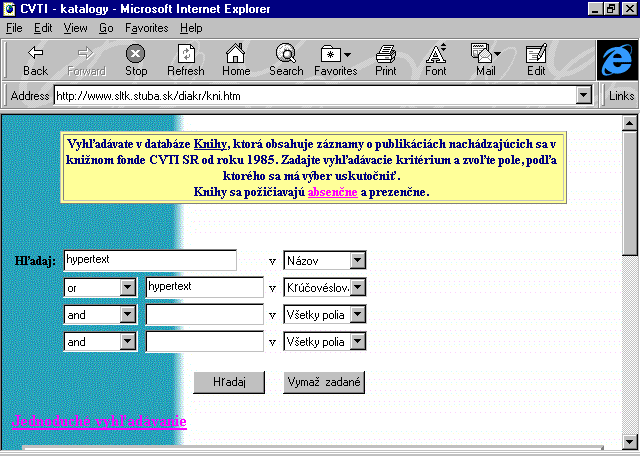Click the second hypertext input field
640x456 pixels.
pos(204,287)
